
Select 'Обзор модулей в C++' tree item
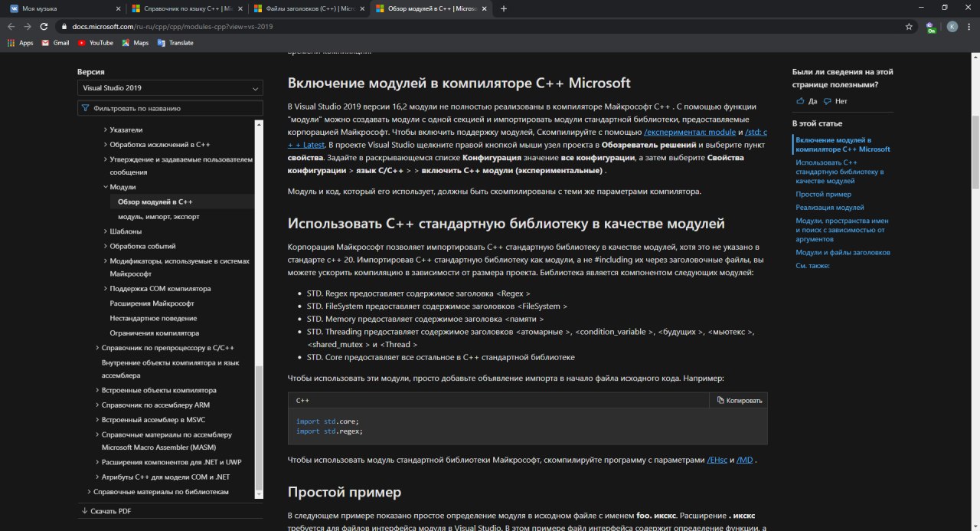coord(155,202)
